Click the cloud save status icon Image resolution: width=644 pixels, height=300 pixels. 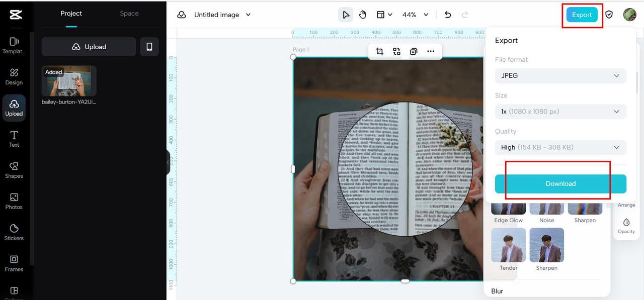pos(182,15)
